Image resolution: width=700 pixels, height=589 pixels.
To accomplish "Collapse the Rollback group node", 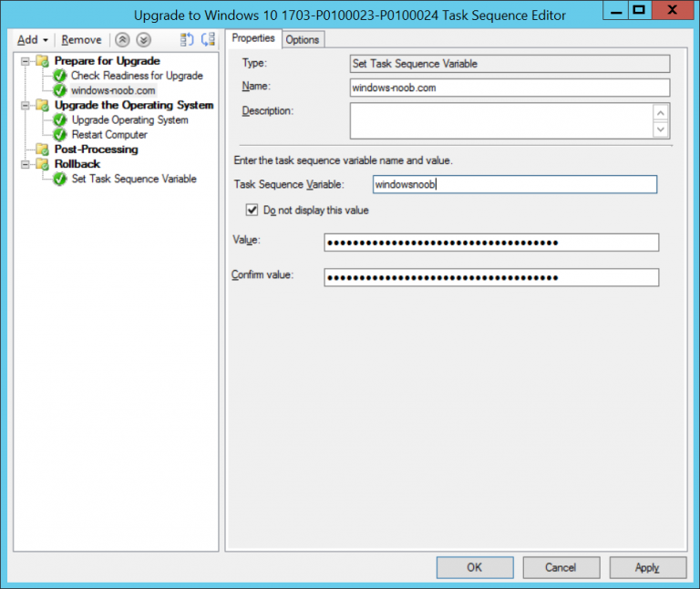I will 26,164.
